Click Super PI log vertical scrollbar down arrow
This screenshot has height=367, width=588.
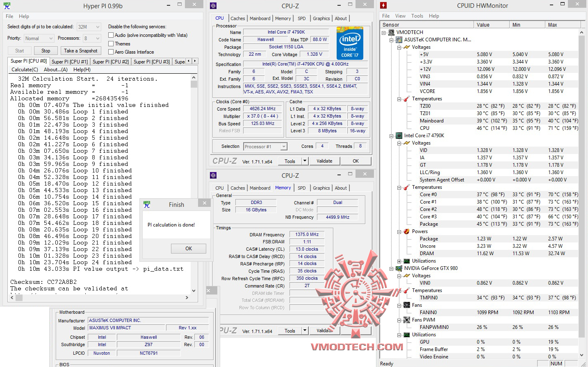pos(194,291)
